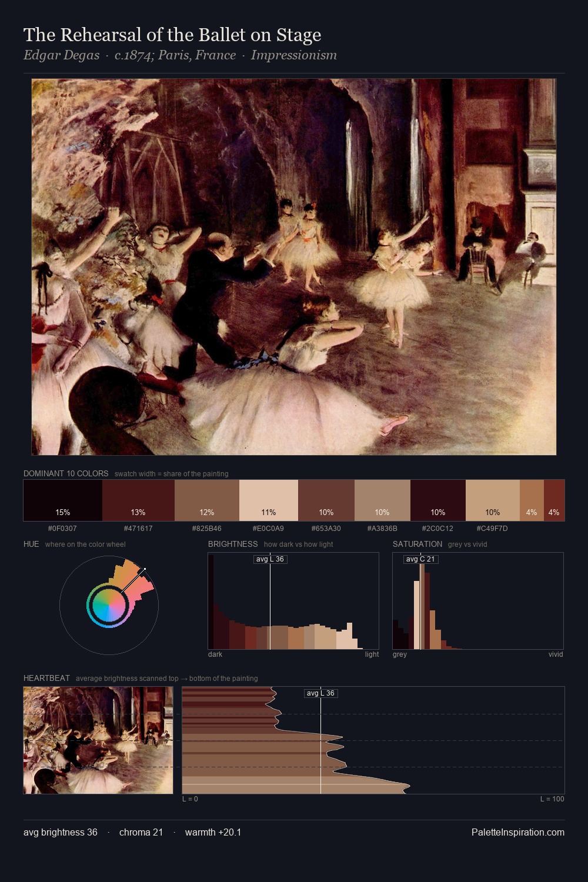Click the #471617 hex code label
The image size is (588, 882).
138,528
